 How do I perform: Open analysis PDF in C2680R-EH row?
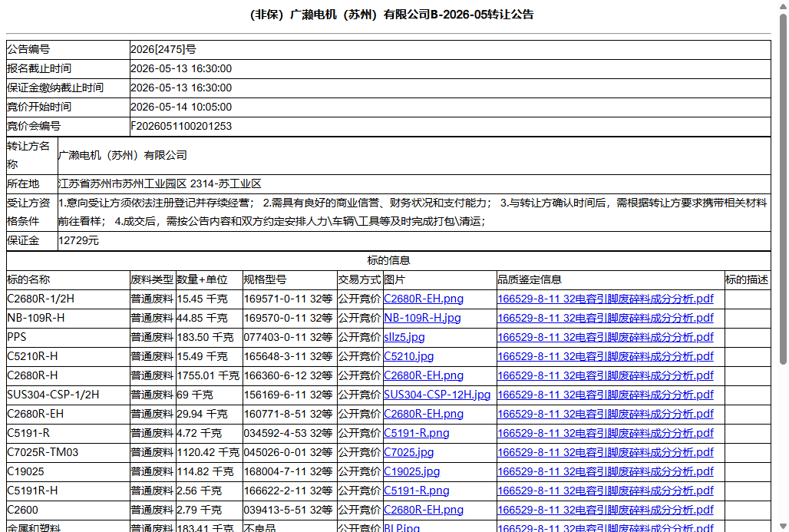tap(606, 414)
